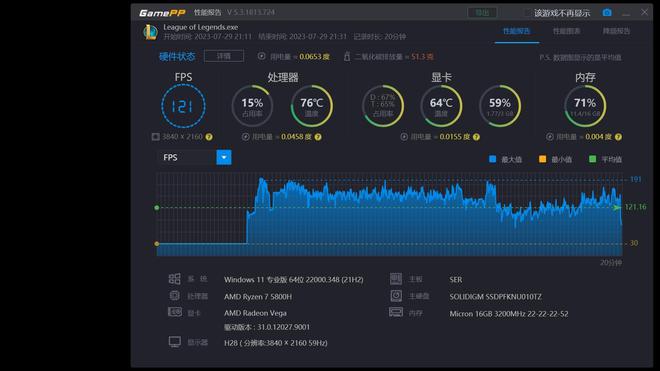Open help icon next to 0.004 度
The image size is (660, 371).
[618, 137]
